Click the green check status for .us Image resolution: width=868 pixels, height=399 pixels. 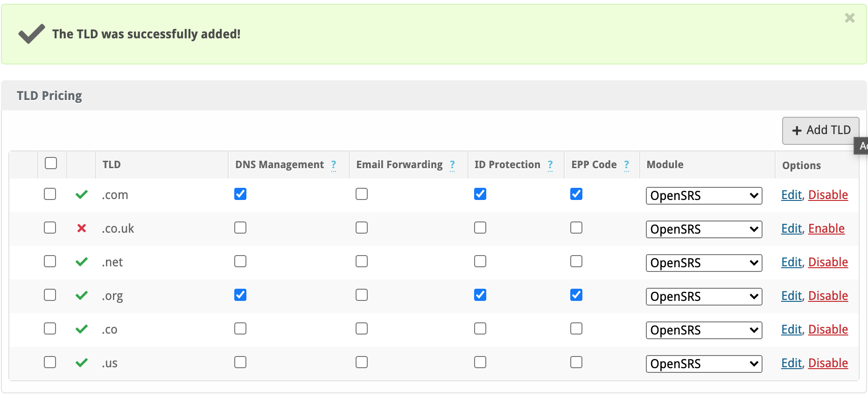(x=82, y=363)
